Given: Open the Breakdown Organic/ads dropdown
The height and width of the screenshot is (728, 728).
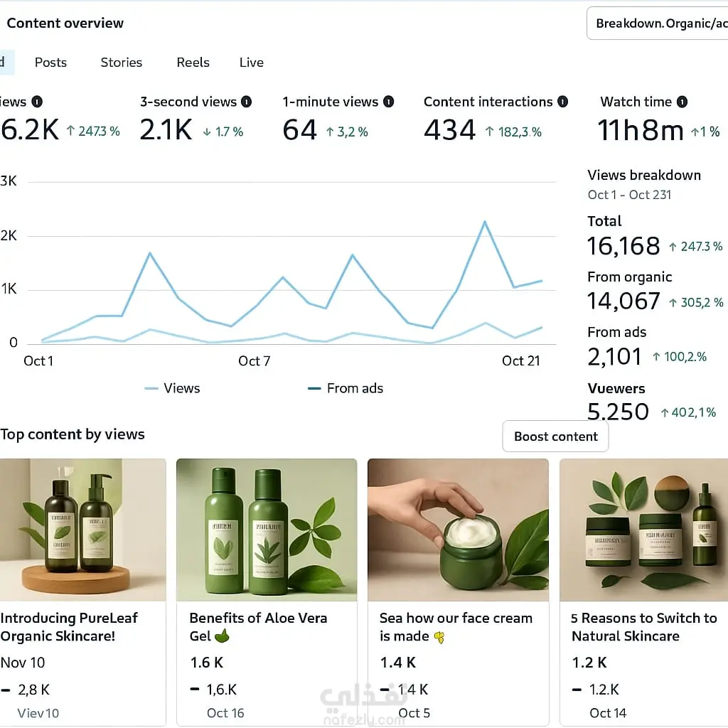Looking at the screenshot, I should click(658, 23).
